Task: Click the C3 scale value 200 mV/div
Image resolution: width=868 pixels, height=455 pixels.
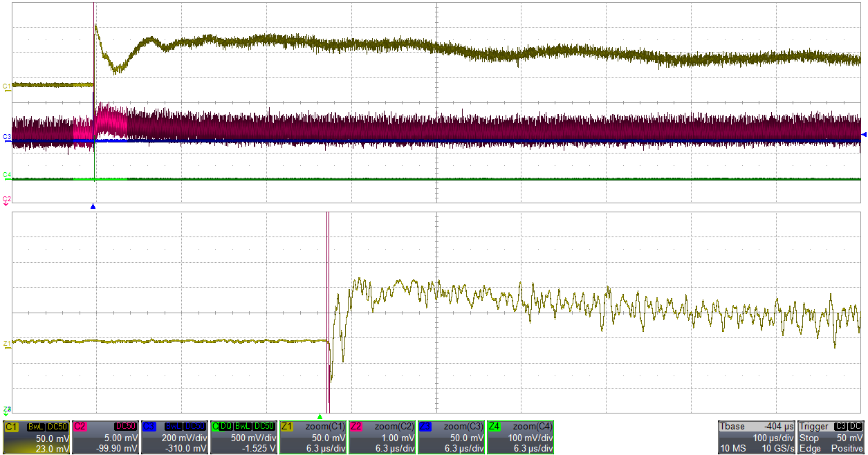Action: (184, 438)
